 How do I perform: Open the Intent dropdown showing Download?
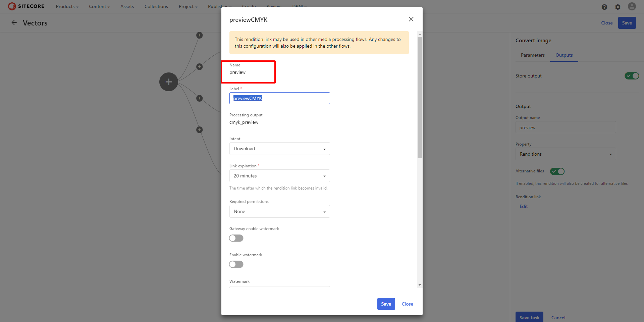280,149
